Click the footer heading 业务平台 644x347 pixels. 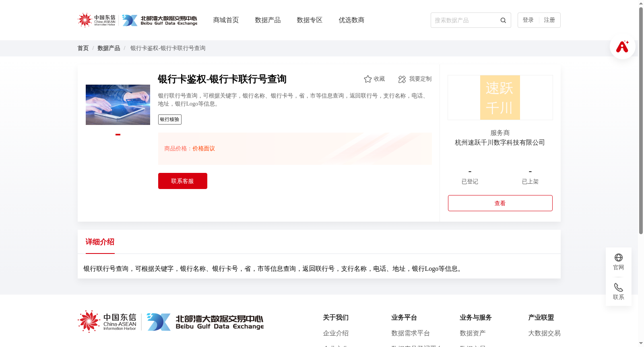[404, 318]
